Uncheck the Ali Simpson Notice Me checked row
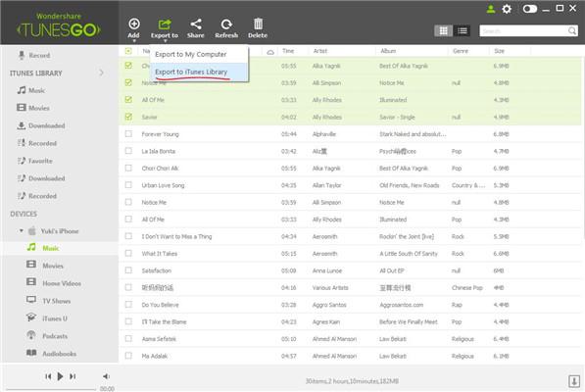 click(x=128, y=82)
